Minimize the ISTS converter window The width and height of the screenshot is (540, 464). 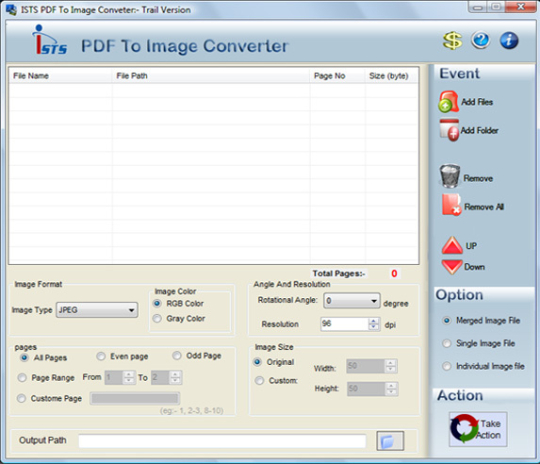coord(478,7)
